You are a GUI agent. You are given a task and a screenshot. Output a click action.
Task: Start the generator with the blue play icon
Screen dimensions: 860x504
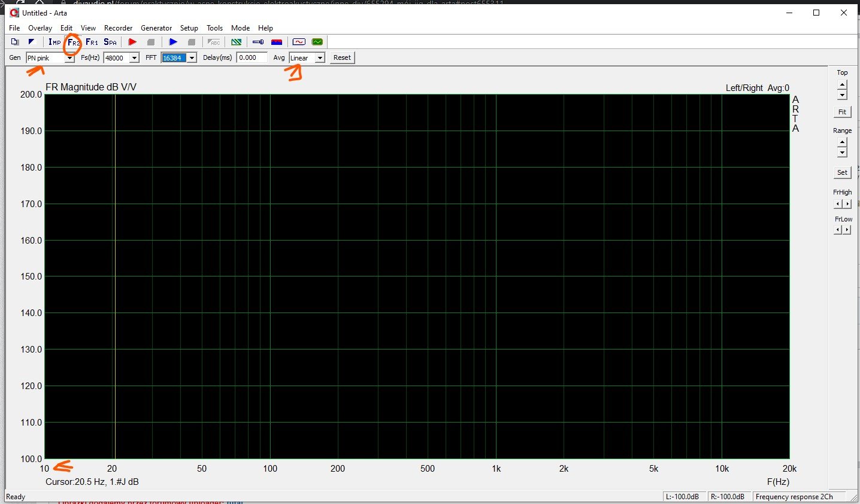coord(173,42)
